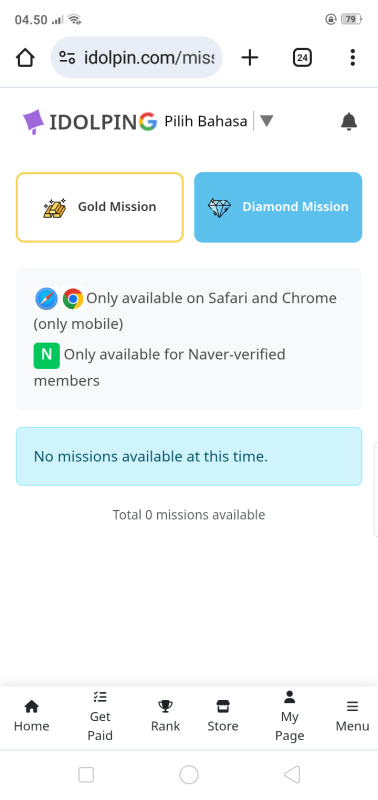Switch to the Diamond Mission tab
Image resolution: width=378 pixels, height=800 pixels.
(278, 207)
